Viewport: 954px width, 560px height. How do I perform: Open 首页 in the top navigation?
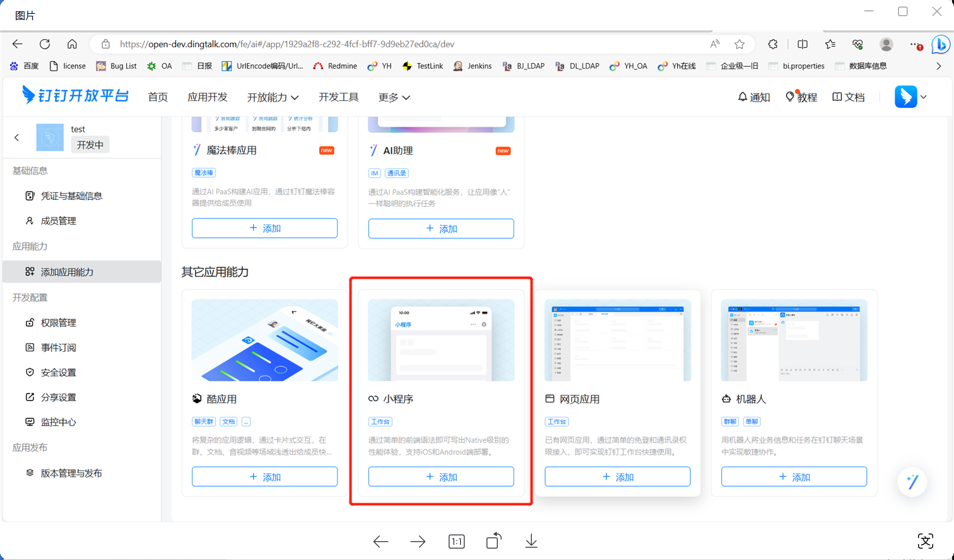158,97
